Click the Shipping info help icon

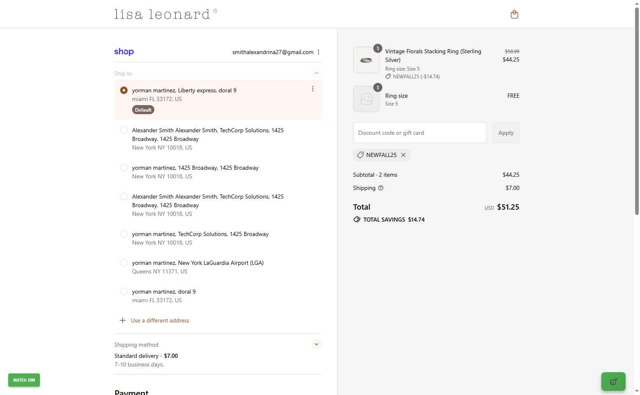tap(381, 188)
